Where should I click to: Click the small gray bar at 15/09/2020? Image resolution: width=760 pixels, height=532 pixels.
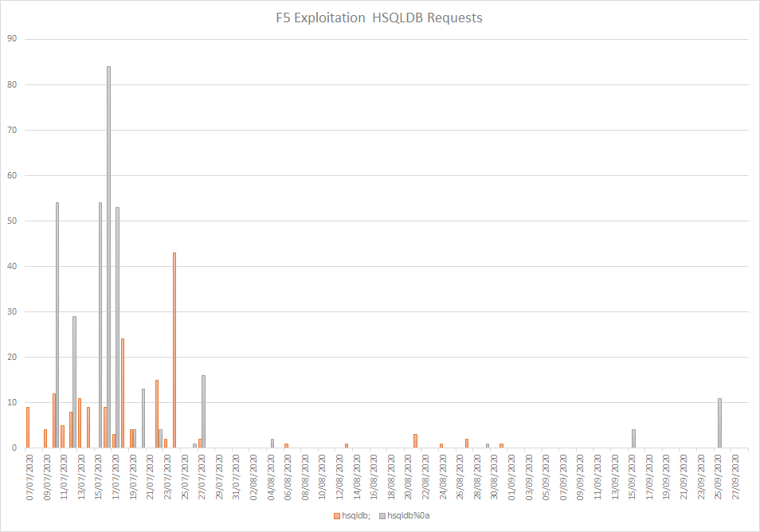click(633, 439)
